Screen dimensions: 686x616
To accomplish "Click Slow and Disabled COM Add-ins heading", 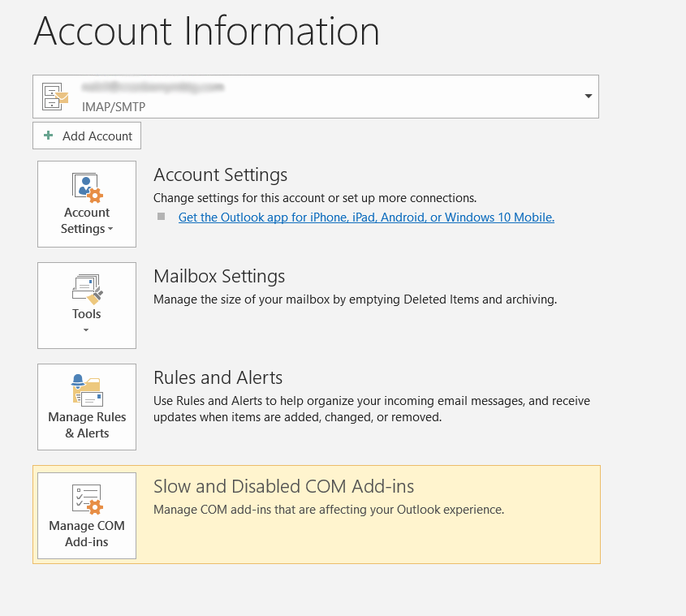I will click(x=283, y=486).
